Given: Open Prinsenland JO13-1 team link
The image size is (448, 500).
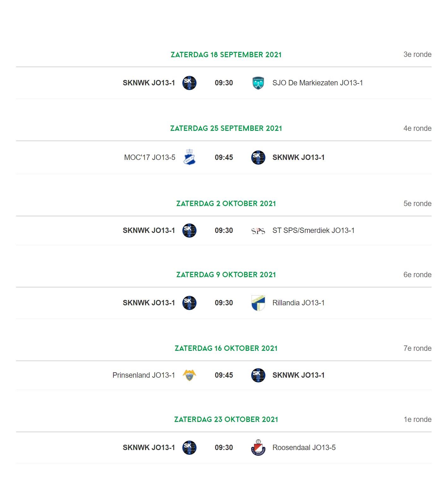Looking at the screenshot, I should [x=143, y=375].
